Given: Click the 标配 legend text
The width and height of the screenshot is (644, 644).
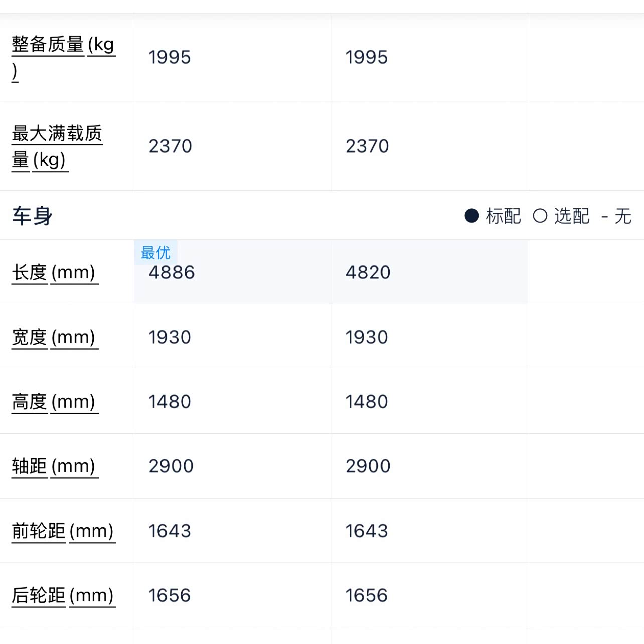Looking at the screenshot, I should click(504, 216).
